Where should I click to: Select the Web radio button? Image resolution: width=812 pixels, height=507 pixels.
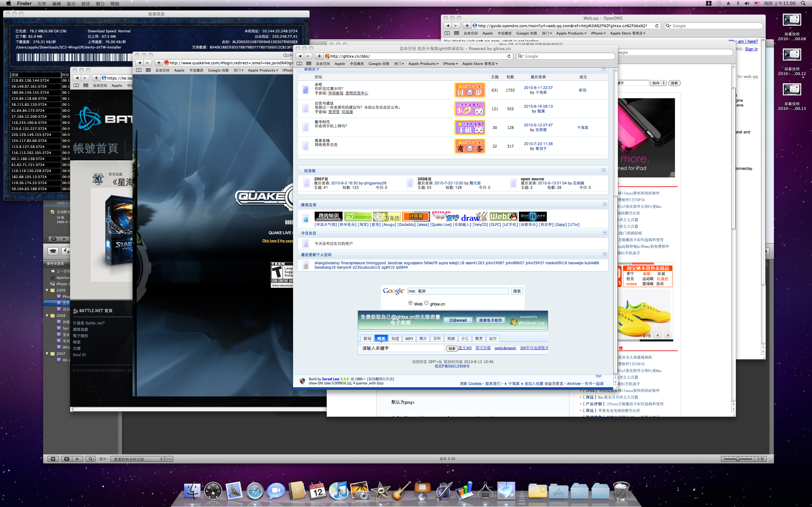410,303
